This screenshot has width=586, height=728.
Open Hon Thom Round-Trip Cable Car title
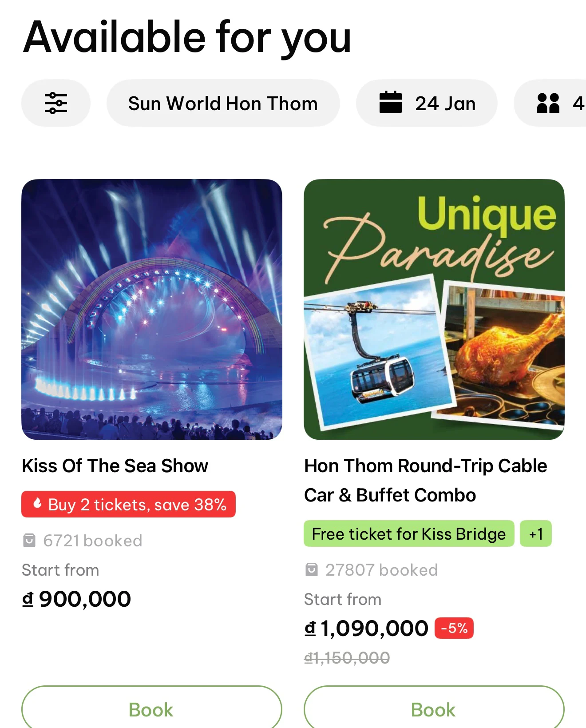425,480
